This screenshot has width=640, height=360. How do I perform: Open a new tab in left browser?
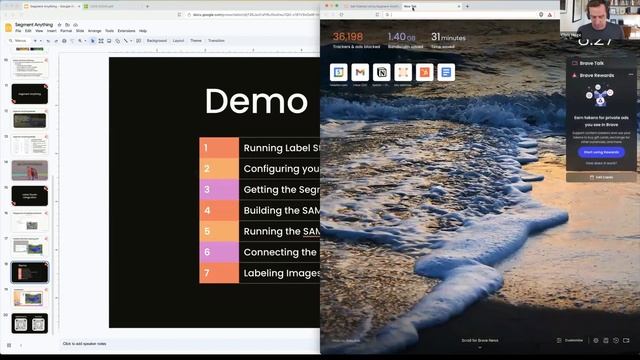(x=147, y=6)
